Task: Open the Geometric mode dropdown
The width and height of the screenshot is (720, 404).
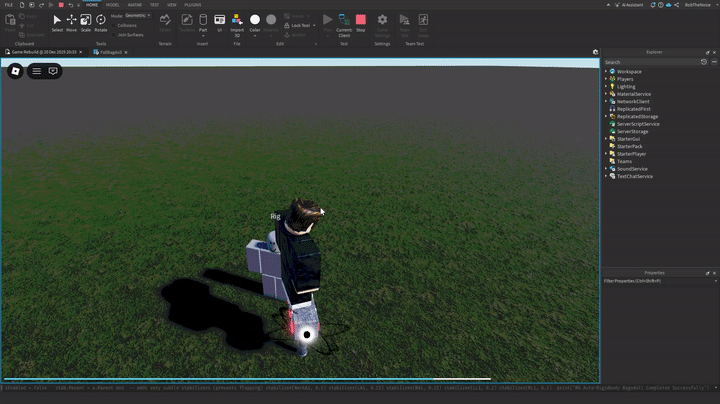Action: tap(137, 16)
